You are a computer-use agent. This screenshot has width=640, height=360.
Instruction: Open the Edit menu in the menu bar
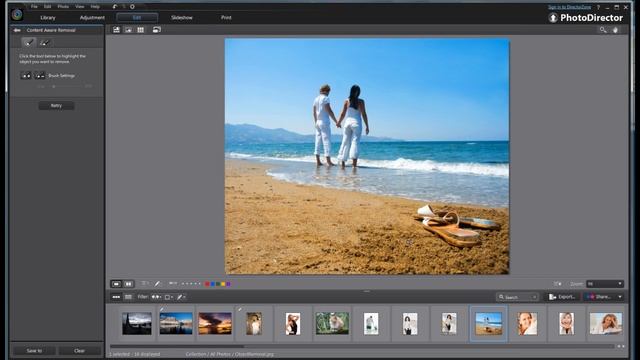coord(47,7)
